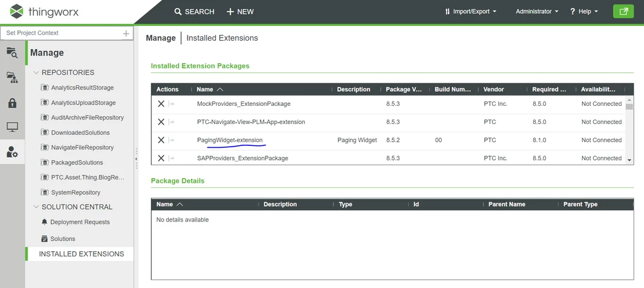Open Deployment Requests
Screen dimensions: 644x288
[x=80, y=221]
